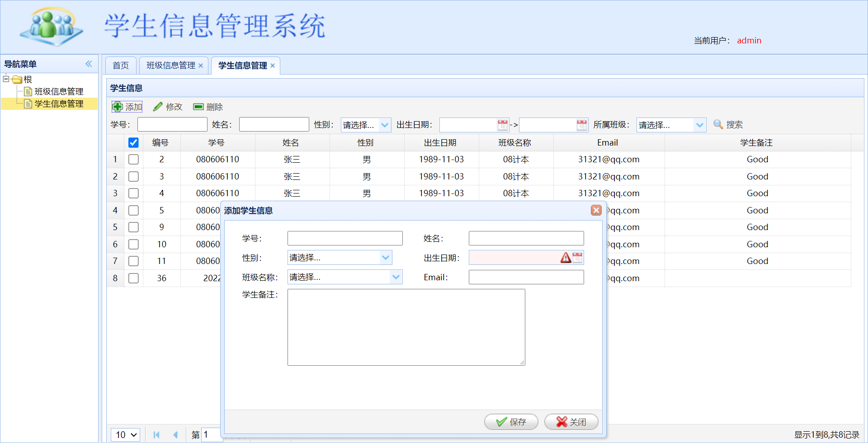Click the 关闭 button to close the form
Screen dimensions: 868x443
coord(571,421)
